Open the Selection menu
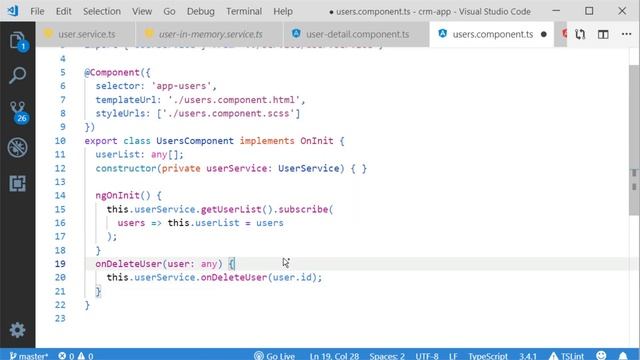 [102, 11]
